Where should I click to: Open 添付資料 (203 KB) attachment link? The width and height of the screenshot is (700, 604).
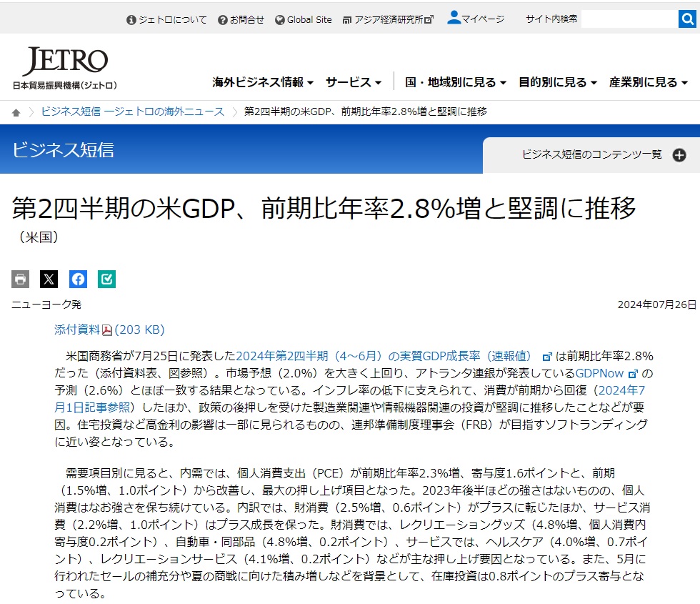(109, 330)
